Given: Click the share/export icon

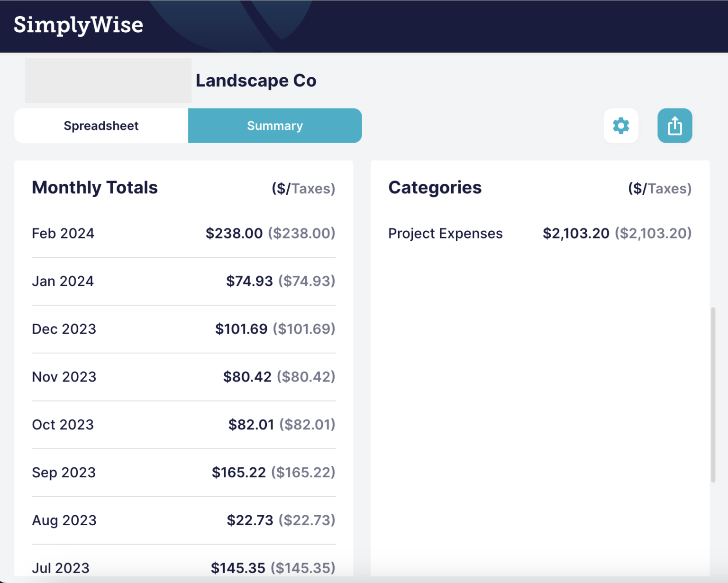Looking at the screenshot, I should point(674,126).
